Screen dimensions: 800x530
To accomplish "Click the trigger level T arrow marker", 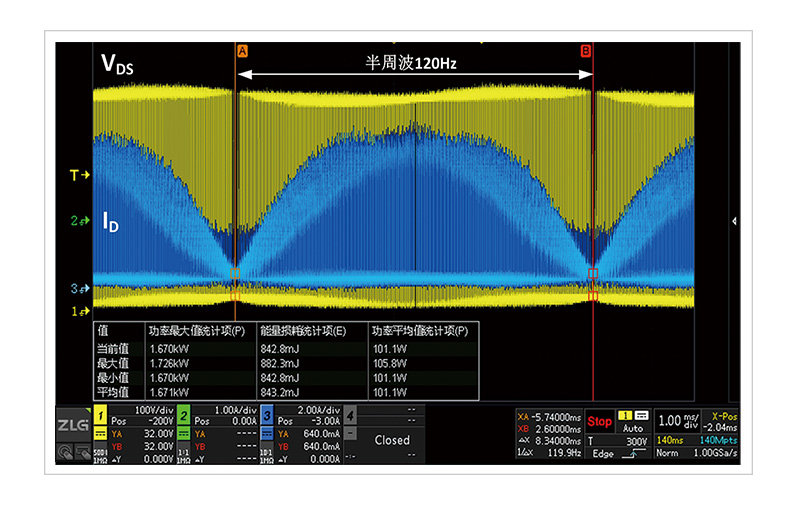I will [x=80, y=175].
